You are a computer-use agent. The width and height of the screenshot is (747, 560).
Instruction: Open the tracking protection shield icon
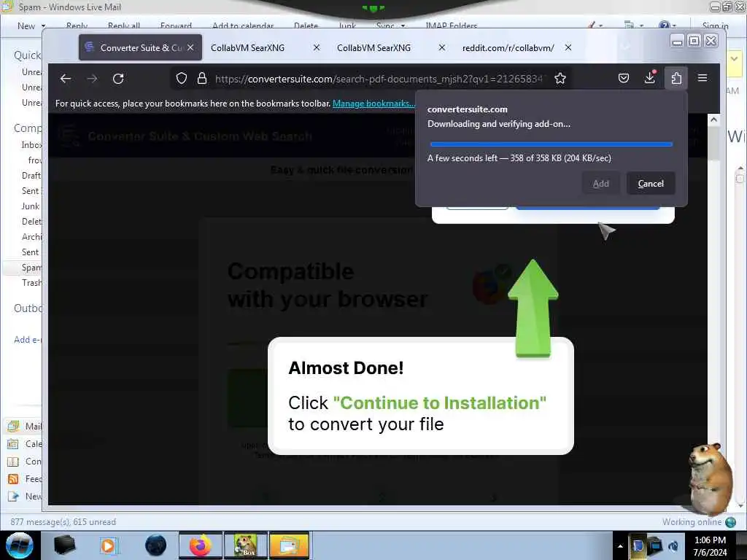182,79
